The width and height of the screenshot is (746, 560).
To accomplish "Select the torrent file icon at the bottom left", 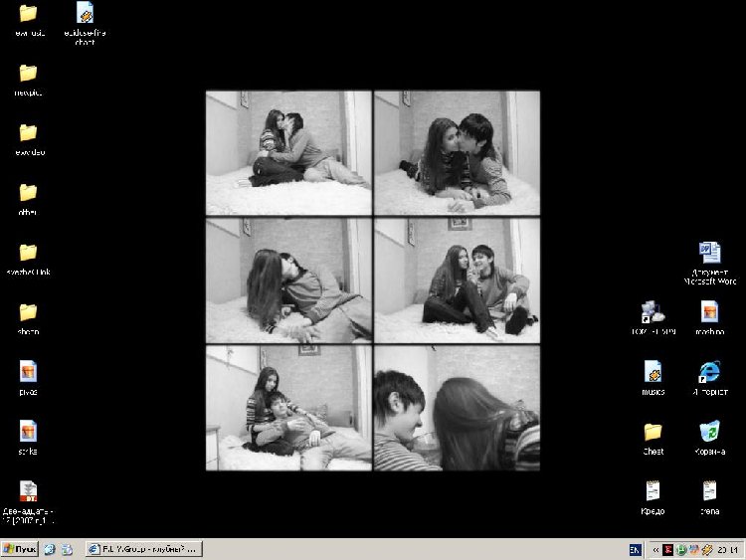I will [x=28, y=491].
